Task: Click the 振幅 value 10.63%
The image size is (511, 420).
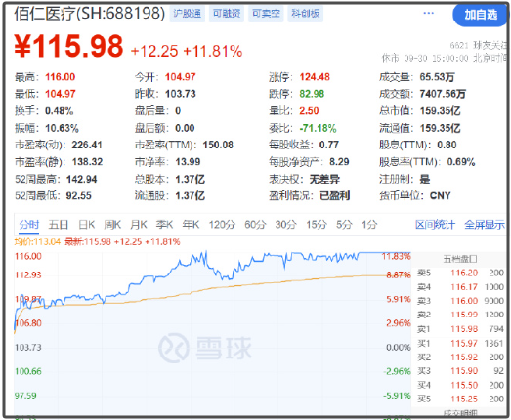Action: tap(62, 128)
